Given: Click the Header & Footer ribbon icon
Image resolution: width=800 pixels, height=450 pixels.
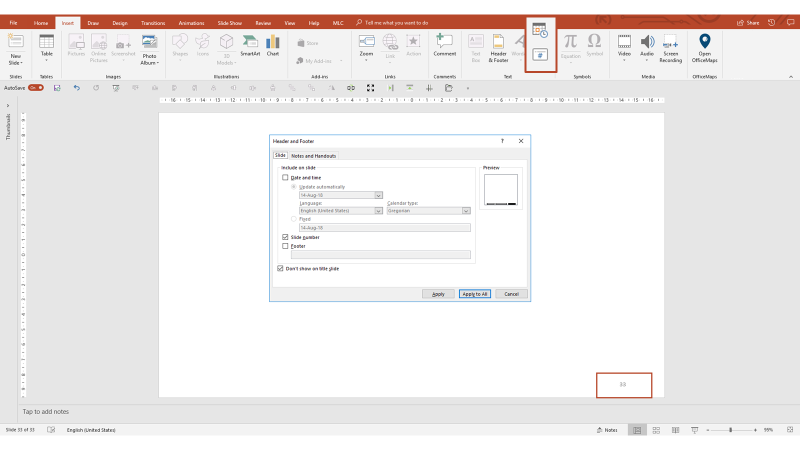Looking at the screenshot, I should (498, 48).
